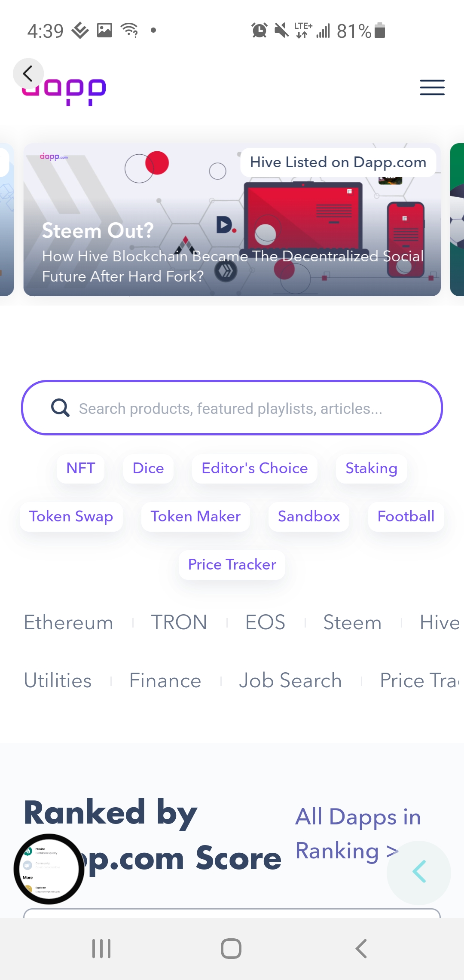Image resolution: width=464 pixels, height=980 pixels.
Task: Open All Dapps in Ranking link
Action: (x=358, y=834)
